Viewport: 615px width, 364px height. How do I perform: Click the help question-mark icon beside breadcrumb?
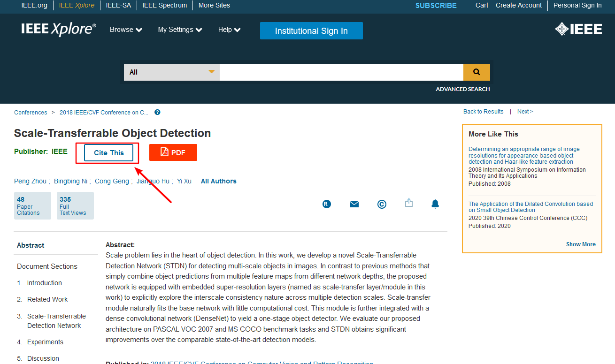(157, 112)
